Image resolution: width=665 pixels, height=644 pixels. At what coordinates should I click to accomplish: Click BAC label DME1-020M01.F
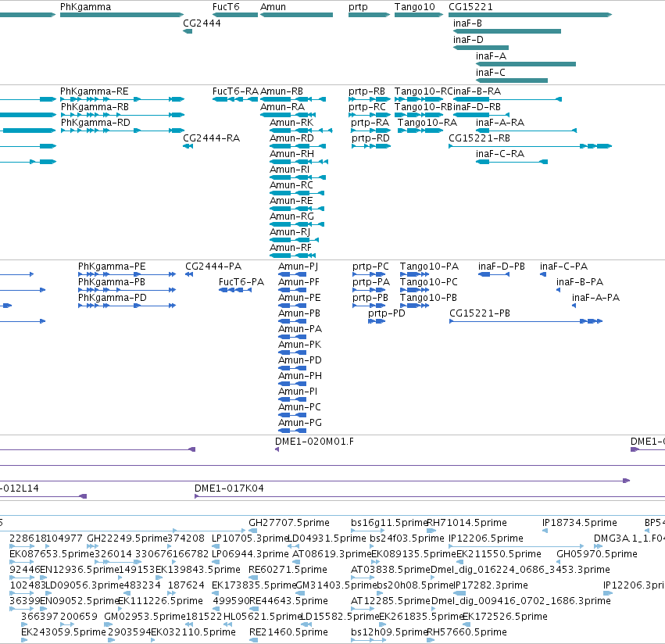click(x=314, y=442)
